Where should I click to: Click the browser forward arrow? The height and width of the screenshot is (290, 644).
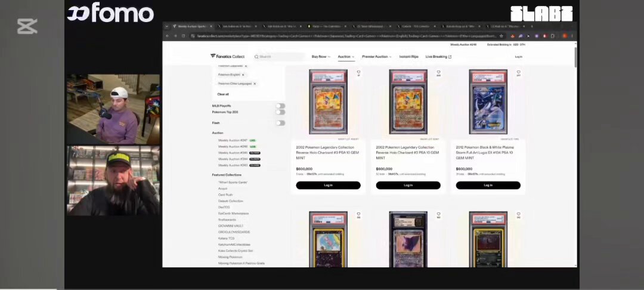point(175,36)
